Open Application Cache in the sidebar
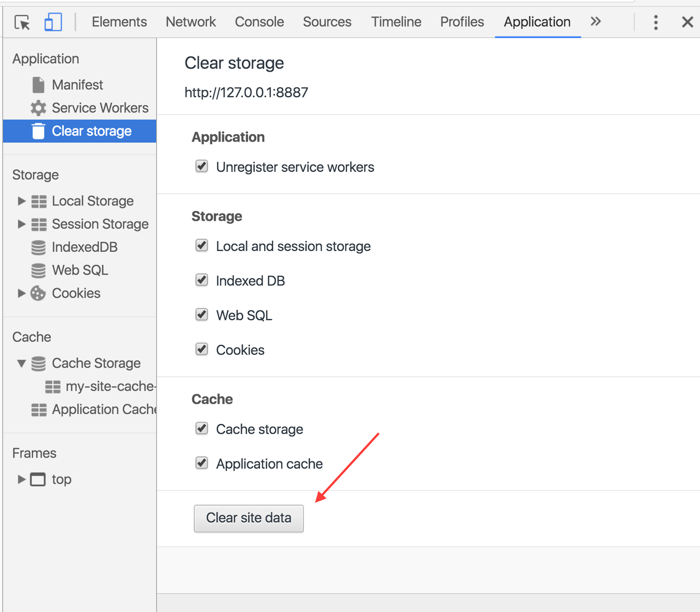This screenshot has width=700, height=612. [x=104, y=410]
